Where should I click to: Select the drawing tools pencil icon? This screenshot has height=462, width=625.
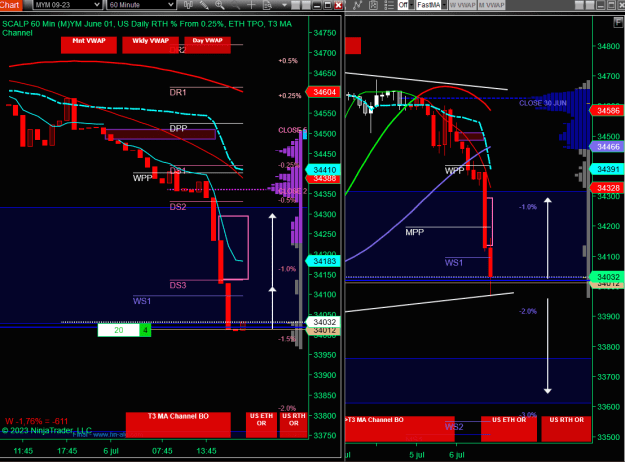coord(204,5)
